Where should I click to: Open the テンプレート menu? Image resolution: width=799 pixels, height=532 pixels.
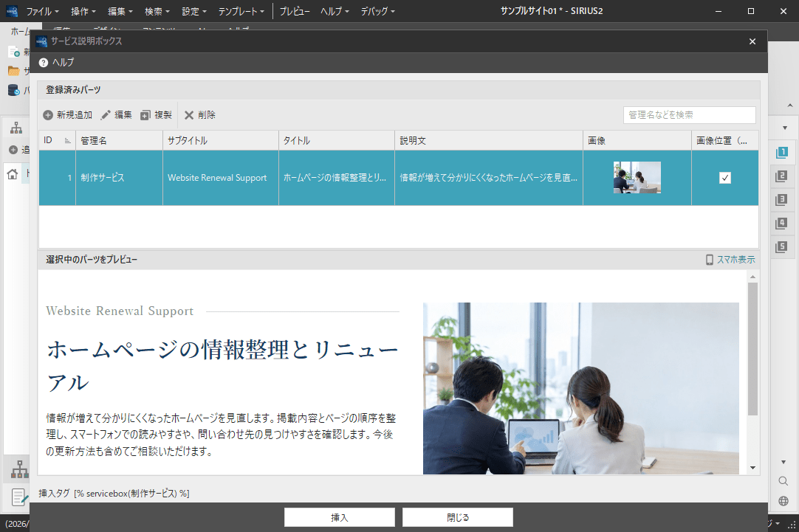[x=241, y=11]
